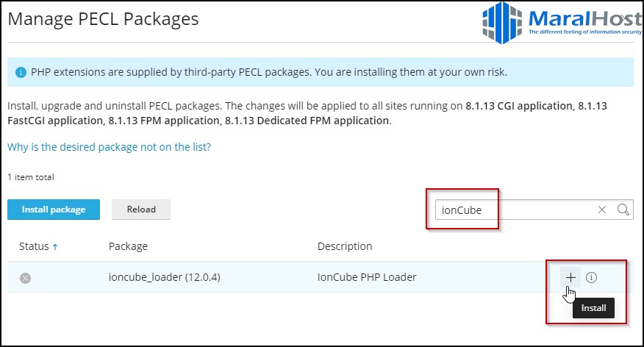Click the Package column header
The image size is (644, 347).
click(128, 246)
